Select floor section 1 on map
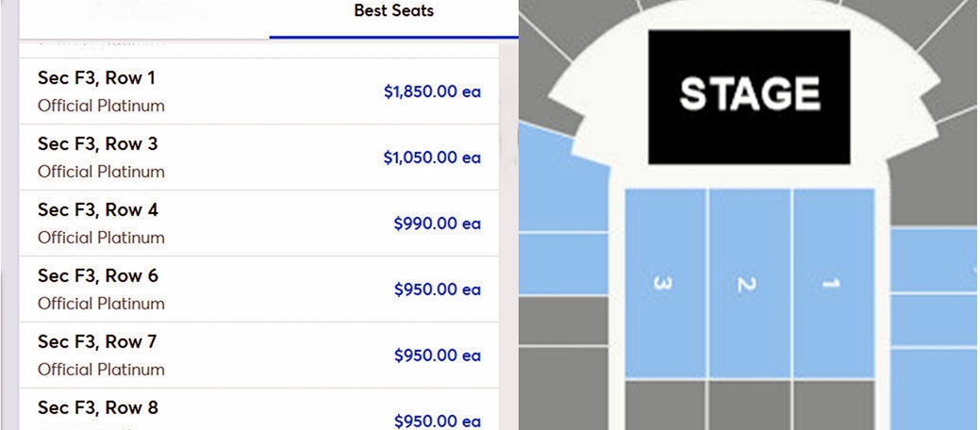This screenshot has height=430, width=980. pos(835,284)
